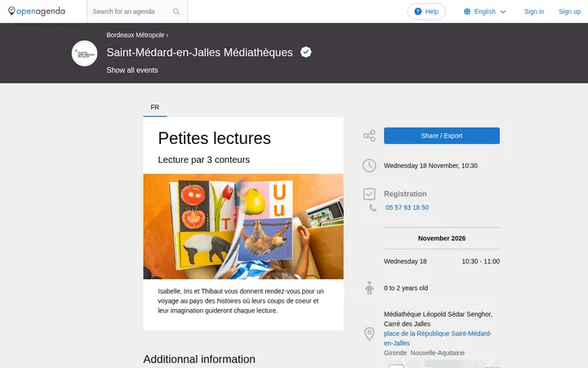Viewport: 588px width, 368px height.
Task: Click the event description paragraph
Action: click(x=241, y=301)
